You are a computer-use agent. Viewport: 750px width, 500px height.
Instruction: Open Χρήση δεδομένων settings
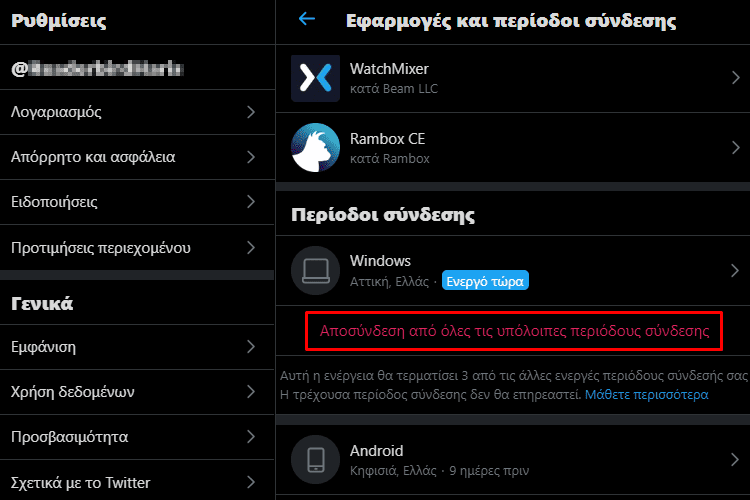coord(137,392)
